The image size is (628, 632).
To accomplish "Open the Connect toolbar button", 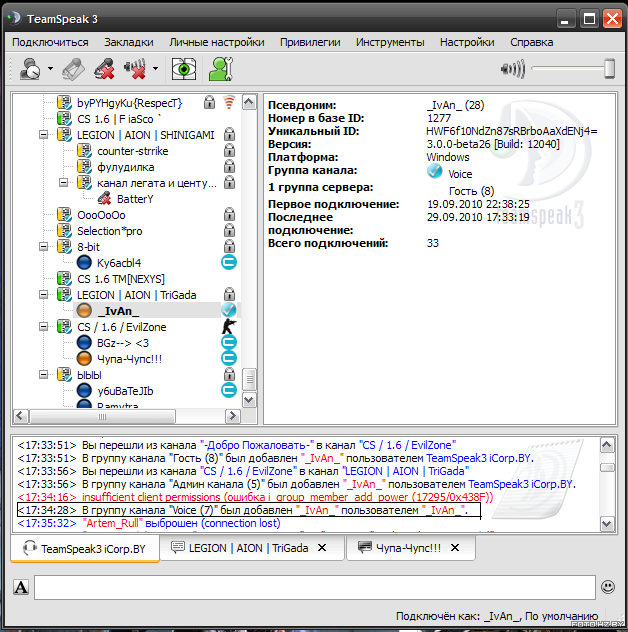I will pyautogui.click(x=30, y=69).
